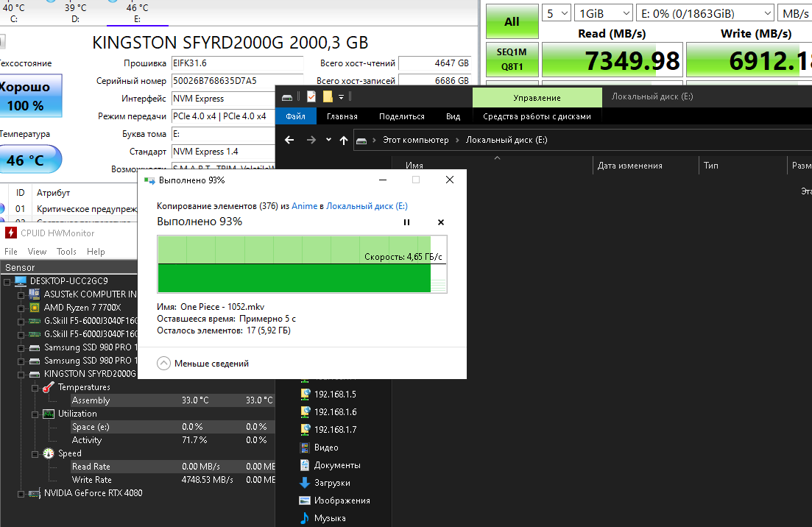
Task: Open HWMonitor Tools menu
Action: coord(66,252)
